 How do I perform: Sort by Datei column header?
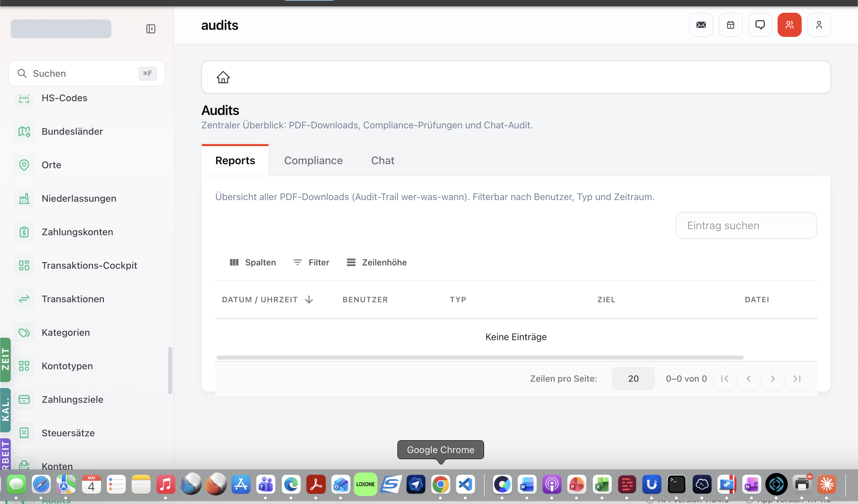pos(756,299)
